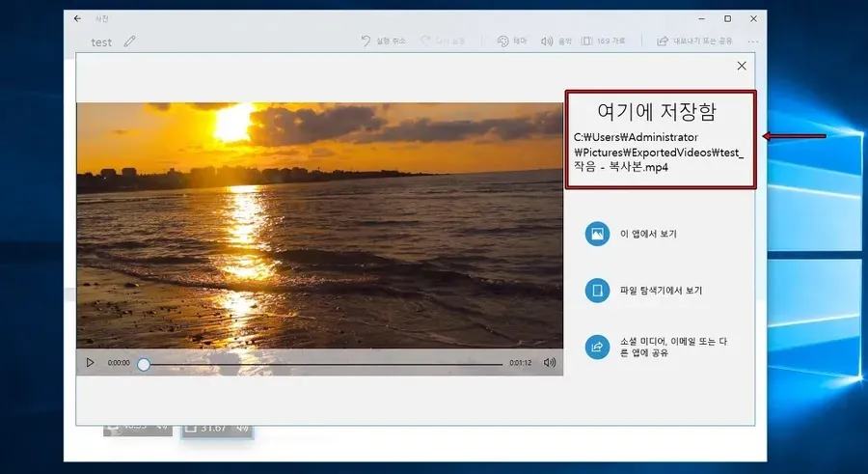Click the '여기에 저장함' heading
Screen dimensions: 868x474
click(x=657, y=111)
